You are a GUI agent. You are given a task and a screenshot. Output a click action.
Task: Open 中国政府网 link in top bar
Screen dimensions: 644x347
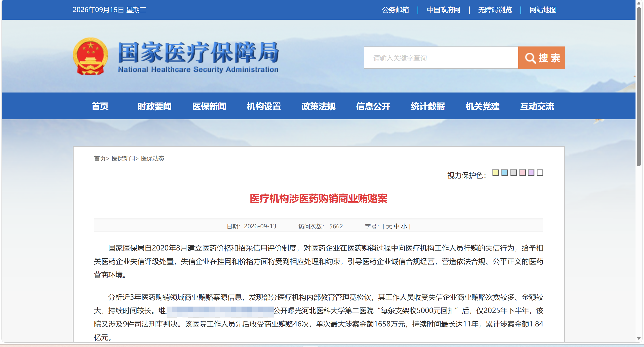click(443, 10)
